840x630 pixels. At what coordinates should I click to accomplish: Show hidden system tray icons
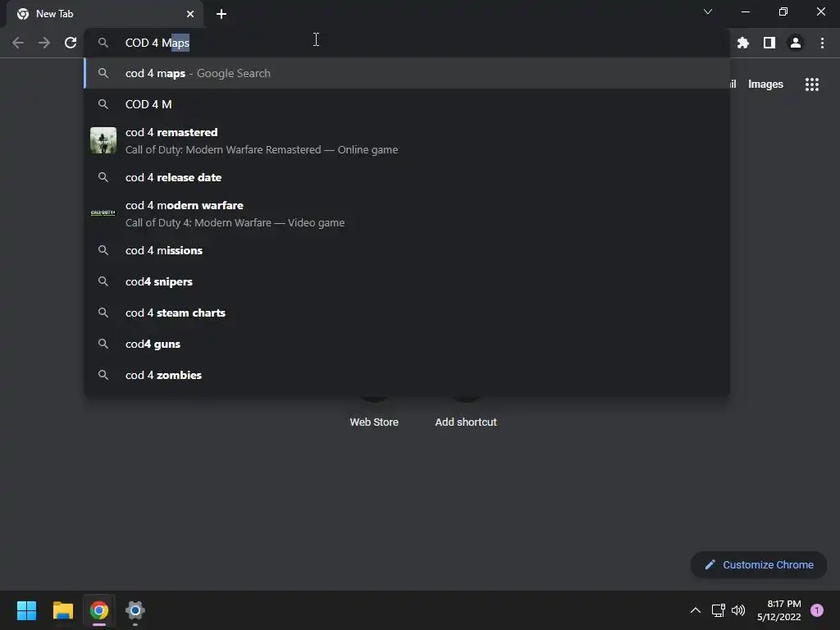pyautogui.click(x=696, y=610)
